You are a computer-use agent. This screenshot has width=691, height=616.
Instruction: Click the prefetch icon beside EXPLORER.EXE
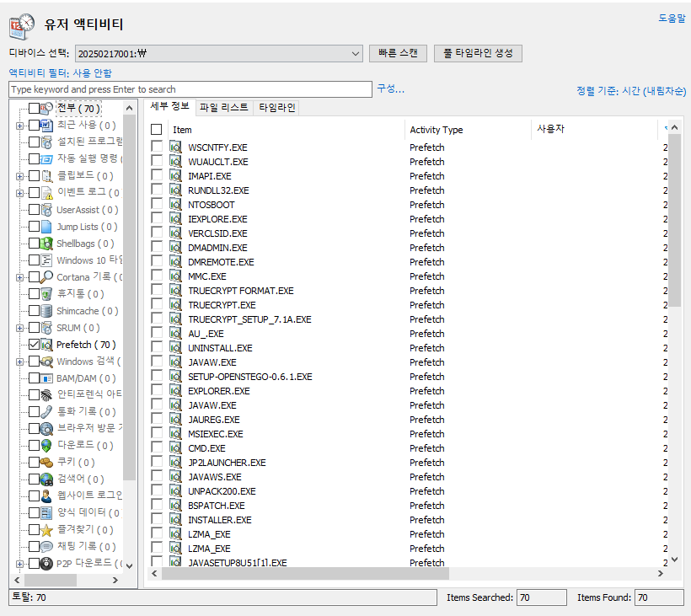click(175, 391)
